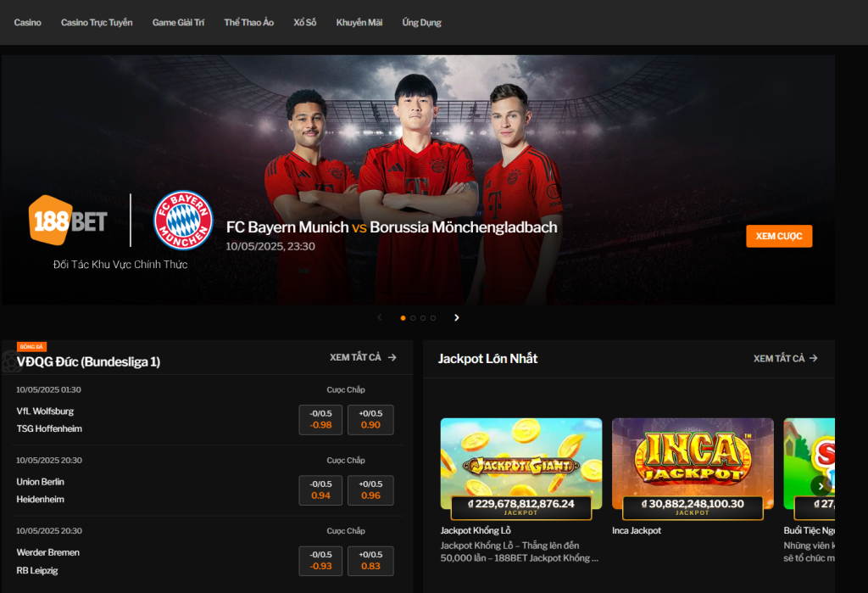Open VfL Wolfsburg team name
868x593 pixels.
(x=45, y=411)
